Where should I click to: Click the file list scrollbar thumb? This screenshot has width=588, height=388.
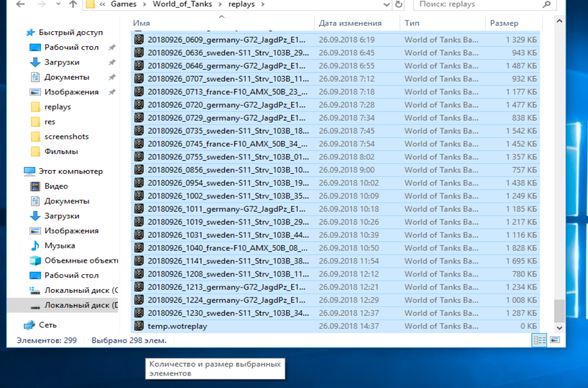pos(559,311)
